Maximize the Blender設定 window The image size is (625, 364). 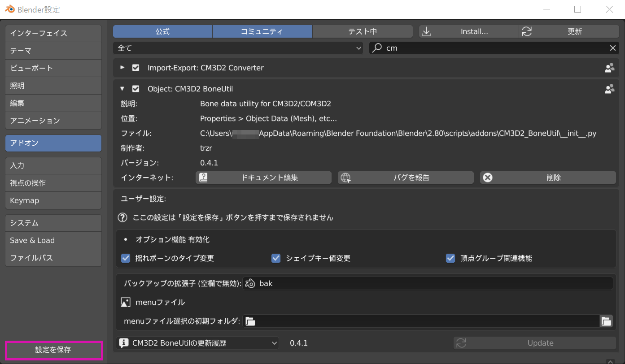coord(577,9)
